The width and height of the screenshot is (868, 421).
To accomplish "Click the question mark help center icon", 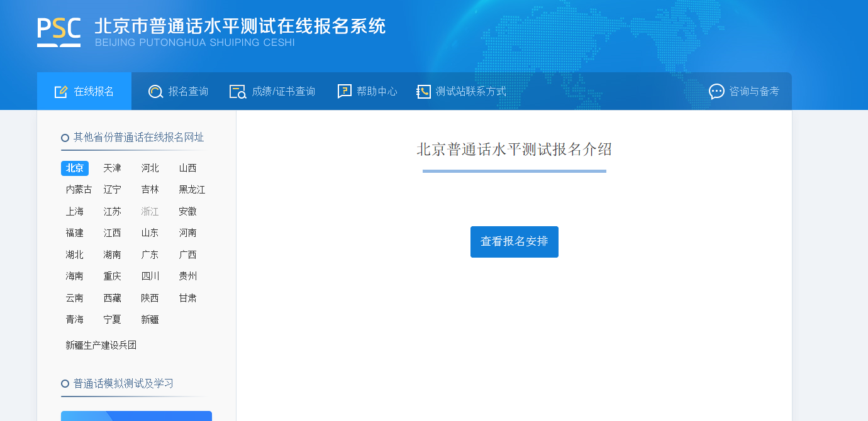I will click(344, 92).
